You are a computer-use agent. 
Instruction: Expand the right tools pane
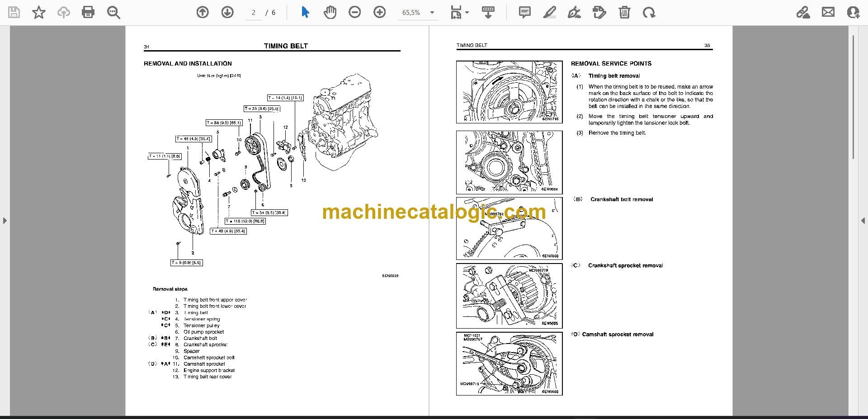863,221
